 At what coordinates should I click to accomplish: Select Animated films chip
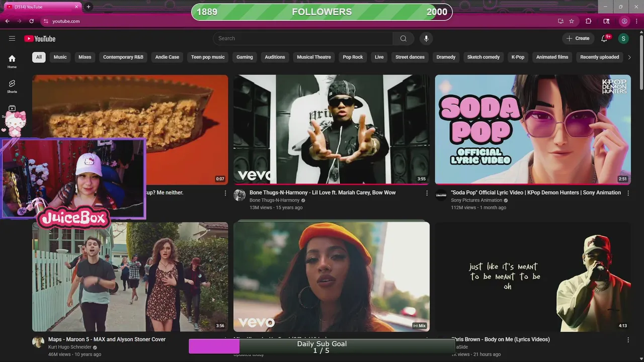(x=552, y=57)
